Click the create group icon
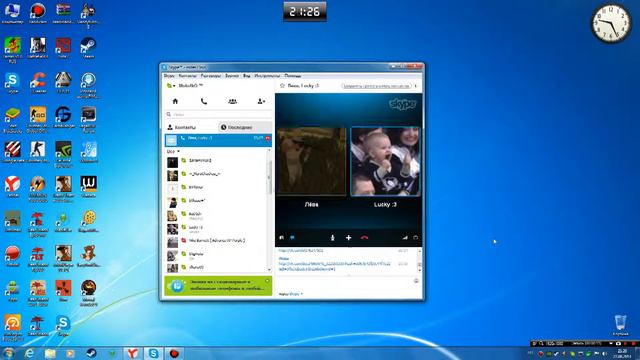The width and height of the screenshot is (640, 360). pyautogui.click(x=232, y=101)
